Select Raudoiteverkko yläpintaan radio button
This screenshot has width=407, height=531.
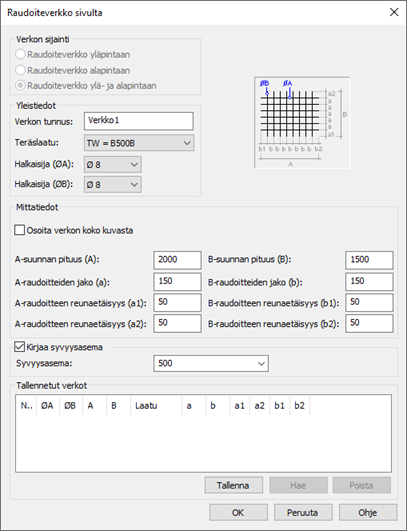20,54
